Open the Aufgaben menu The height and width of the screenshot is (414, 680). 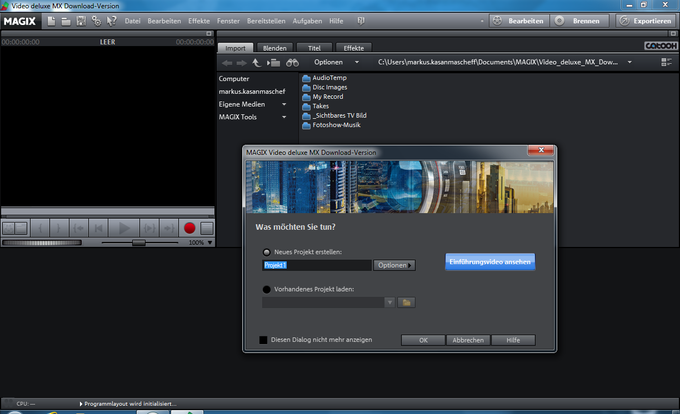(307, 21)
